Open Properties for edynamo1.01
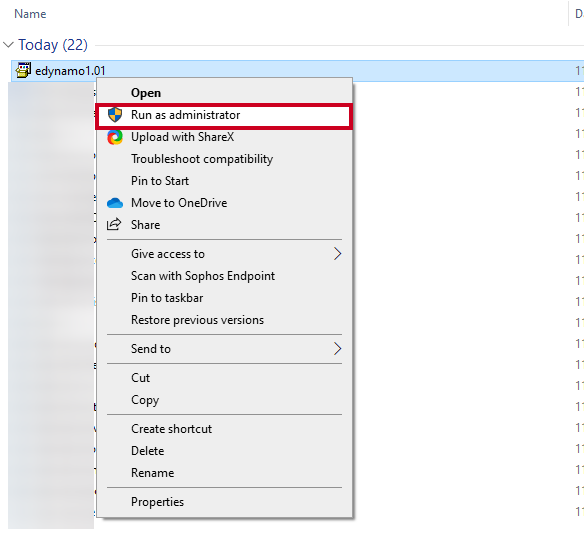This screenshot has height=533, width=584. click(x=157, y=502)
